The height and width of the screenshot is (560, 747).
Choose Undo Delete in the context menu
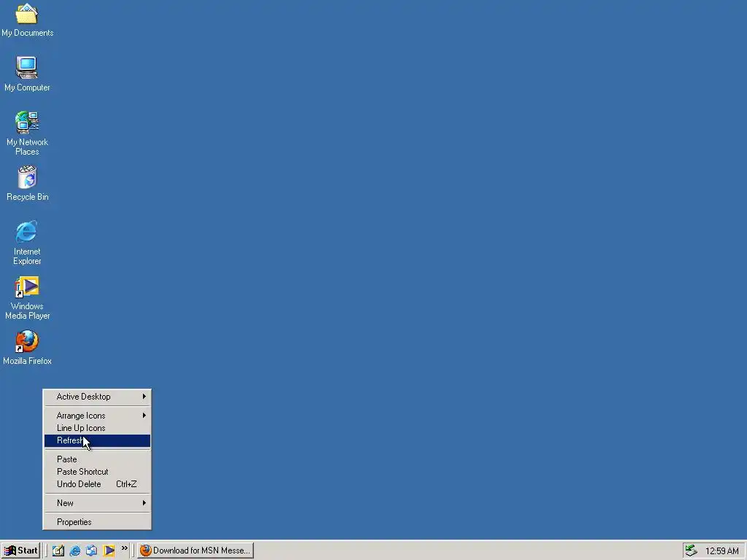97,484
